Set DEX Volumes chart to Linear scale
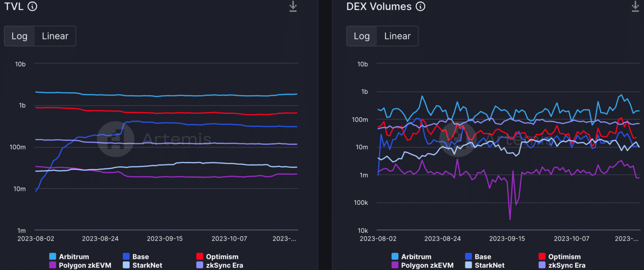 (x=397, y=36)
